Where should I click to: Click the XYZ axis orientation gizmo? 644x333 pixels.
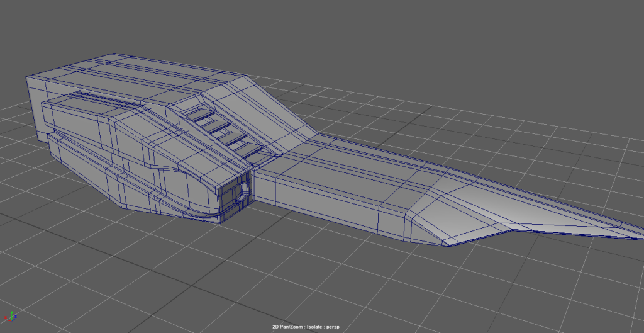10,317
